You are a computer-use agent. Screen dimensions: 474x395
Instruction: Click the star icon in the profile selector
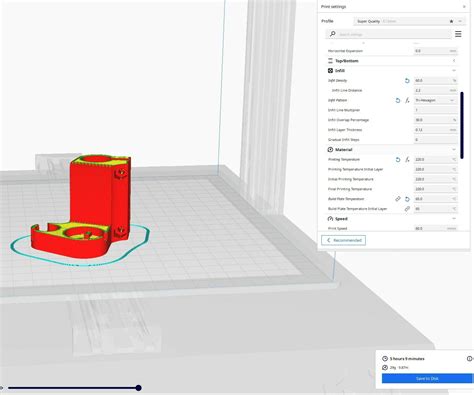[x=451, y=21]
